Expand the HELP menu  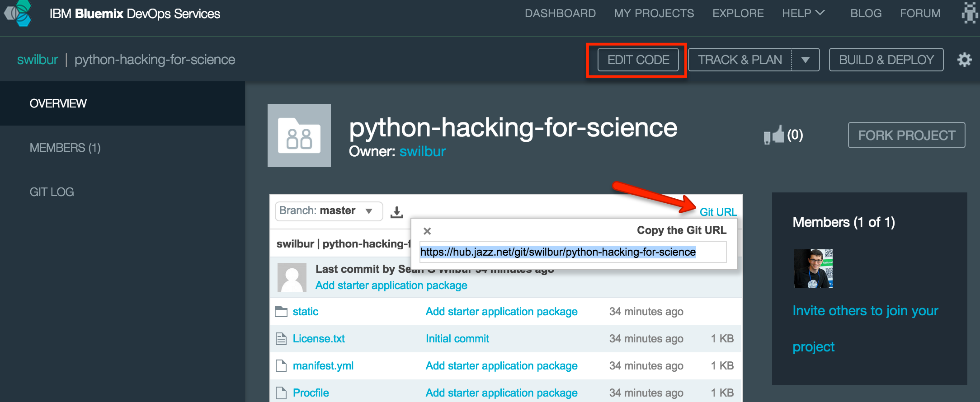(803, 14)
